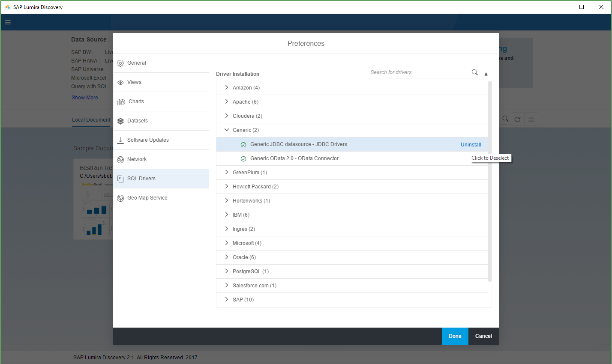Click the SAP Lumira Discovery title bar icon
Image resolution: width=612 pixels, height=364 pixels.
click(7, 7)
